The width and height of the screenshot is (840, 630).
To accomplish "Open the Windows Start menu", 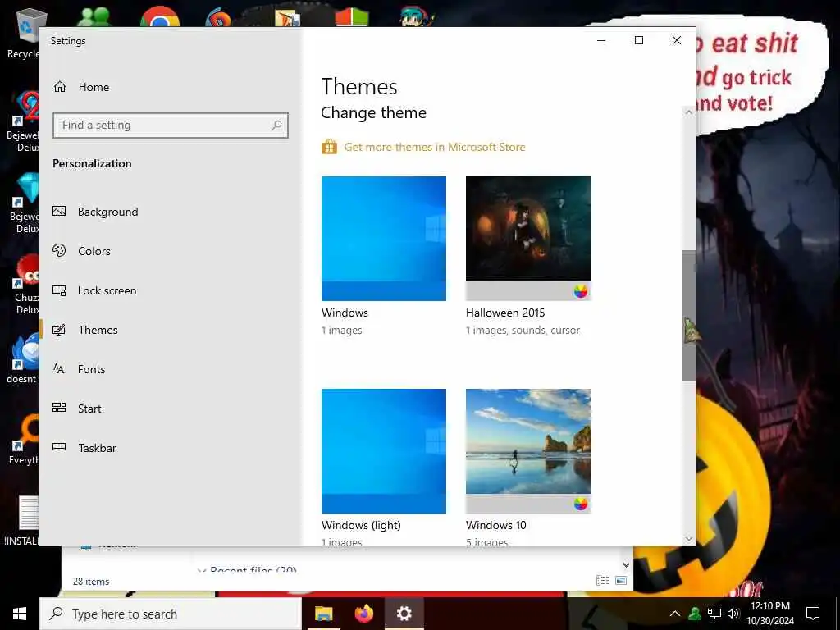I will [20, 614].
